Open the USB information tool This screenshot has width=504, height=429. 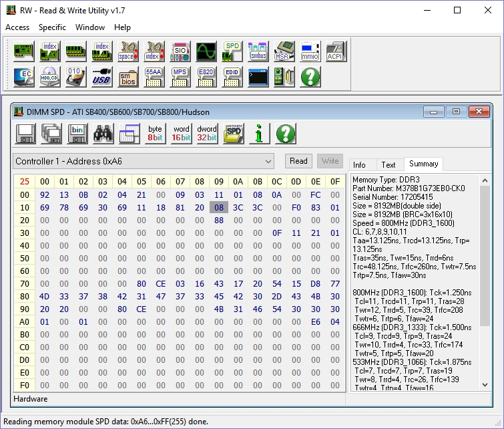(102, 77)
